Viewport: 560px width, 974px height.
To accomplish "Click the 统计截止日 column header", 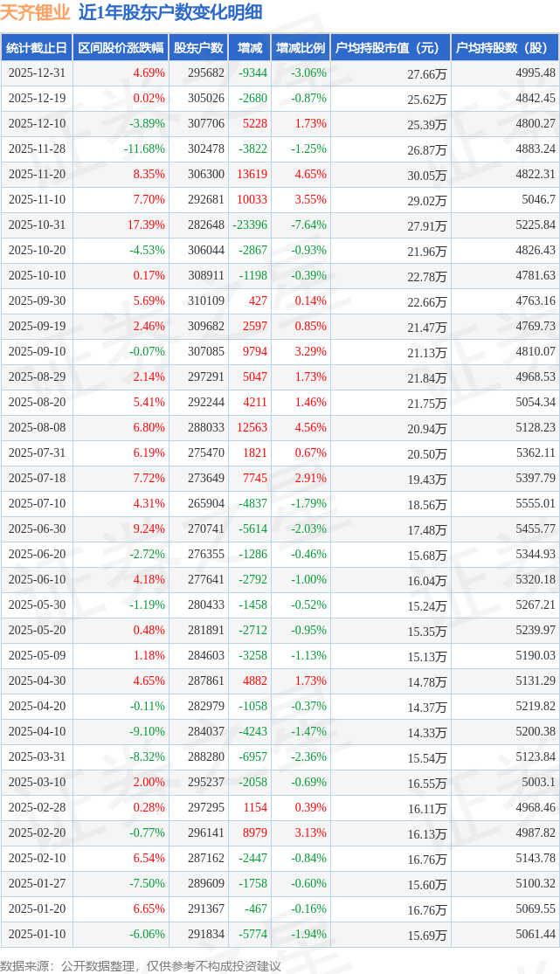I will click(37, 48).
